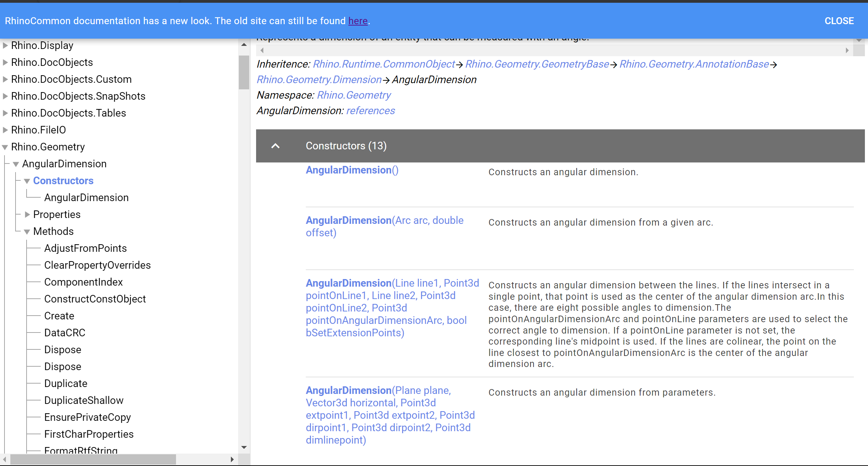Click description box scroll-left arrow
Screen dimensions: 868x466
tap(262, 50)
